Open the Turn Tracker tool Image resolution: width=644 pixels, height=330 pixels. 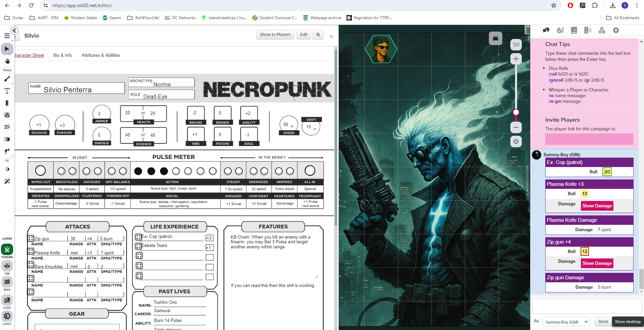[7, 127]
